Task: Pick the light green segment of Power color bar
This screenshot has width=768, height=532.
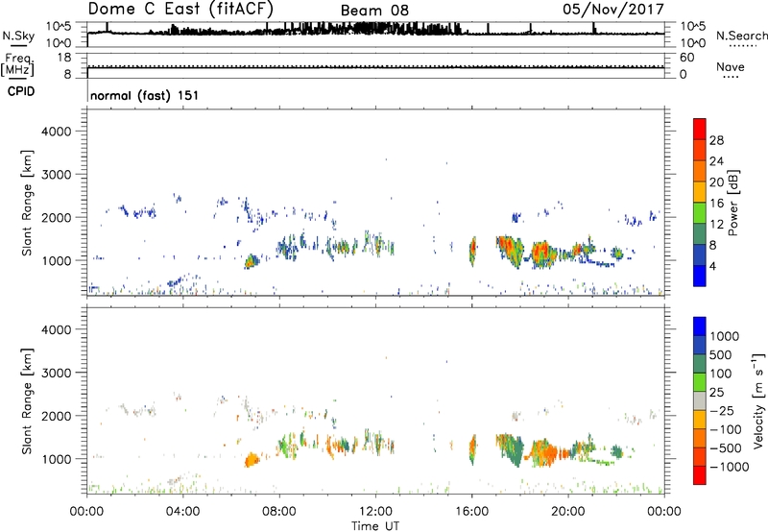Action: click(x=700, y=213)
